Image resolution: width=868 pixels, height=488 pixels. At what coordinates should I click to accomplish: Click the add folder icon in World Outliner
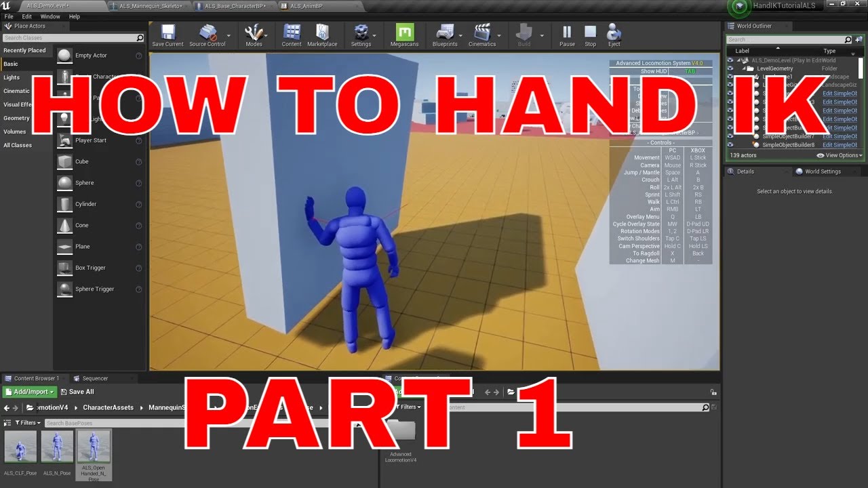(x=858, y=39)
